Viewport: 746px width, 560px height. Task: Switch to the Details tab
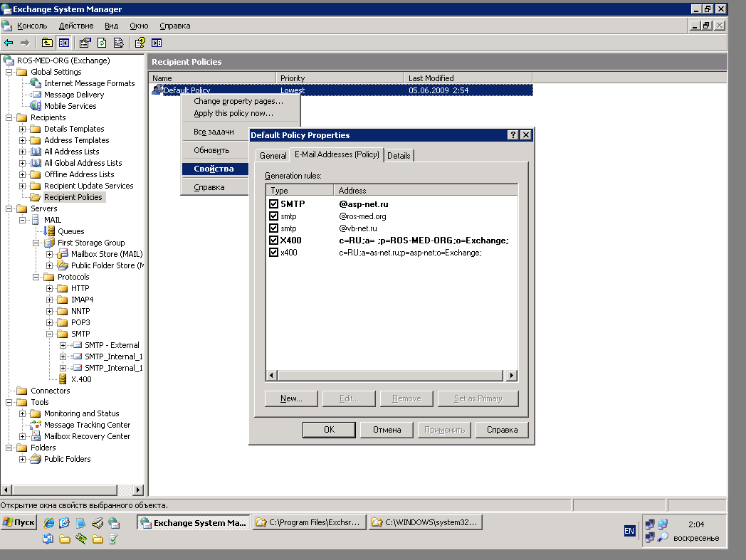click(x=399, y=156)
